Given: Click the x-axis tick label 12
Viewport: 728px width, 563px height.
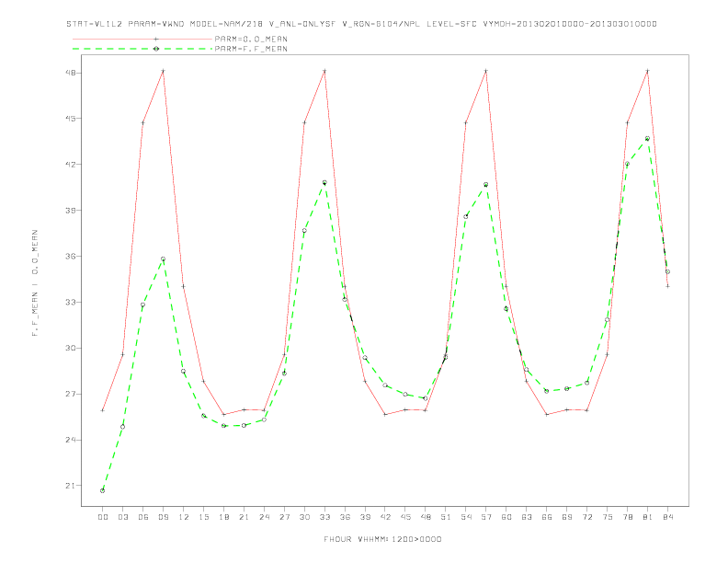Looking at the screenshot, I should point(184,517).
